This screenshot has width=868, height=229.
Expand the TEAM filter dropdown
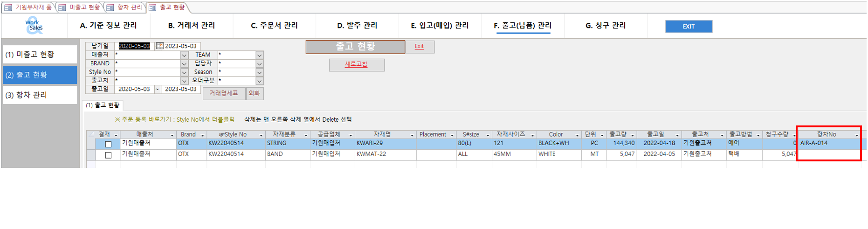coord(260,55)
